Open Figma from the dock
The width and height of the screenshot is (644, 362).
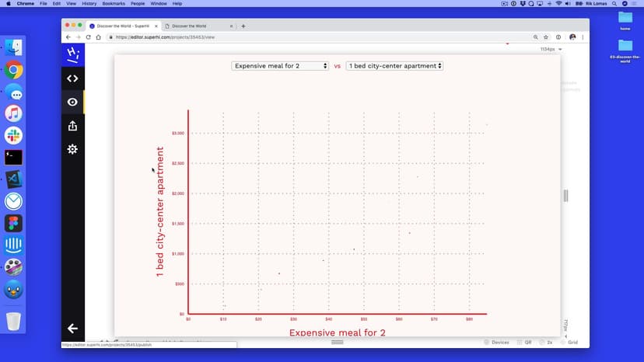13,224
